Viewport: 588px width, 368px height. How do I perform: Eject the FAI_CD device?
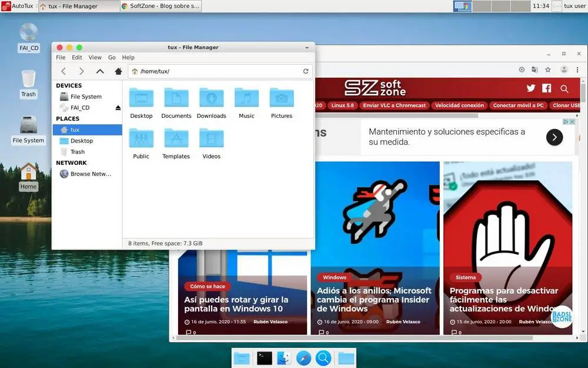pyautogui.click(x=118, y=108)
